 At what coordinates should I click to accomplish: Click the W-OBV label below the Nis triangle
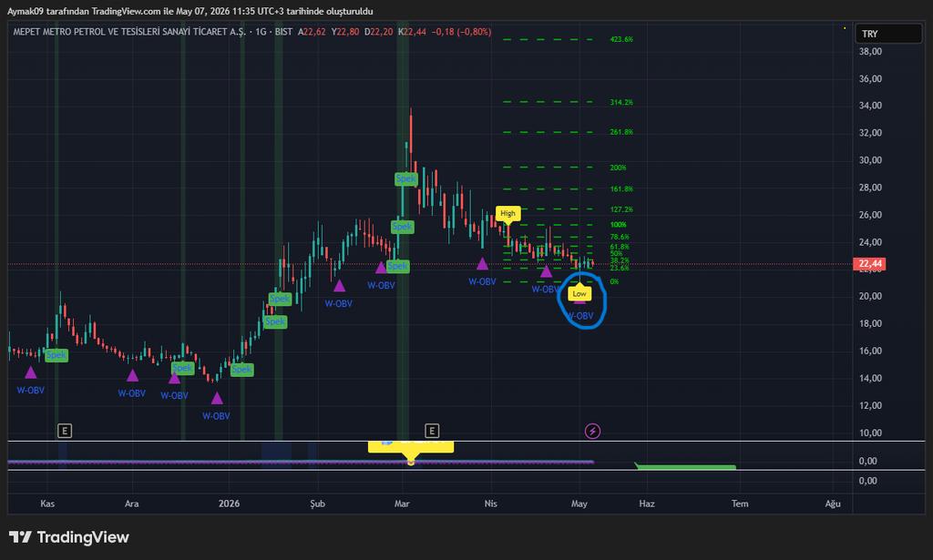(482, 281)
